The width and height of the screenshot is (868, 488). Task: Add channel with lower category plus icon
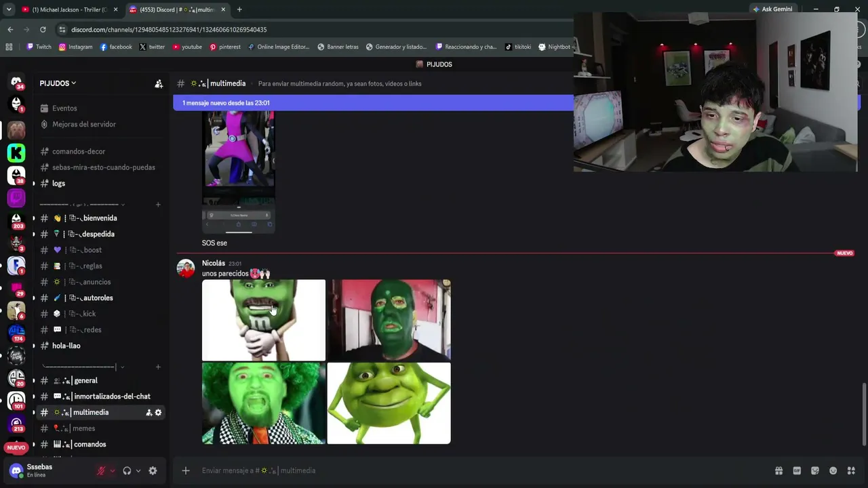click(x=158, y=367)
